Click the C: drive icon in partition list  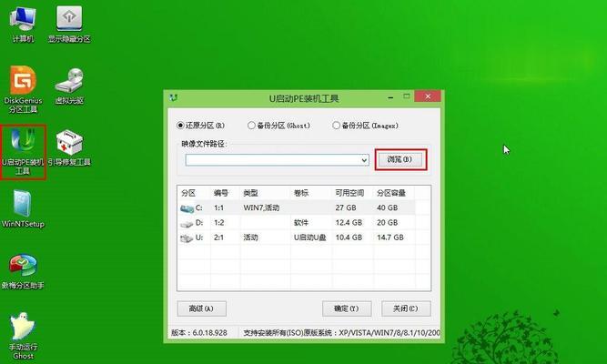click(x=187, y=208)
